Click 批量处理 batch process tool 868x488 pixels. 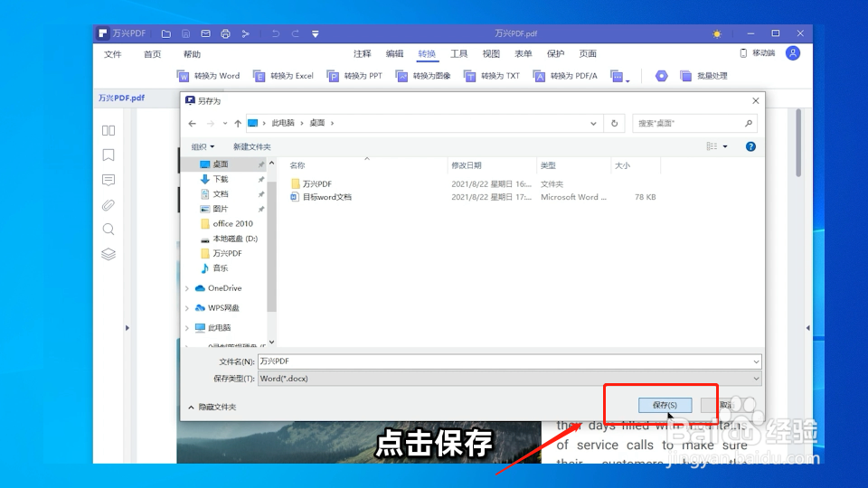(703, 76)
